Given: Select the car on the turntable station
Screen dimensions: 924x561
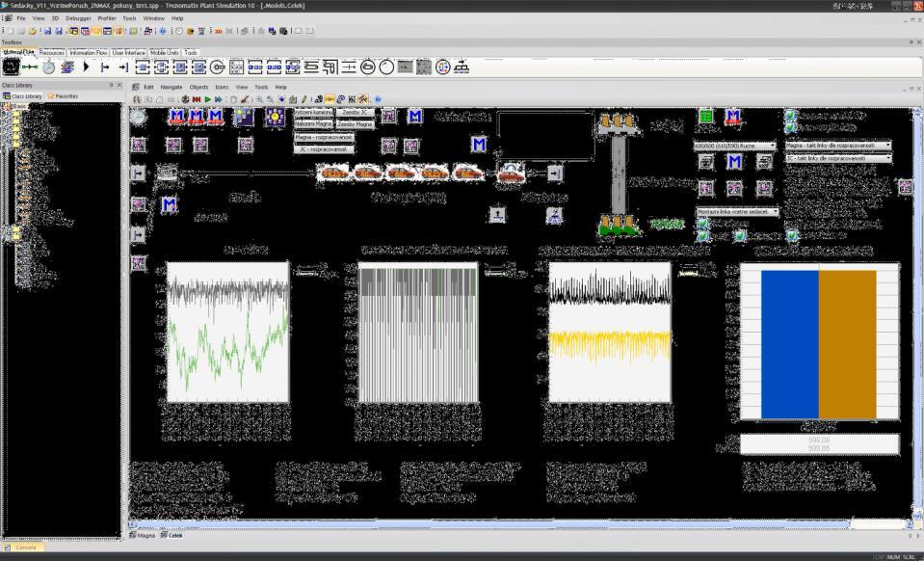Looking at the screenshot, I should point(512,173).
